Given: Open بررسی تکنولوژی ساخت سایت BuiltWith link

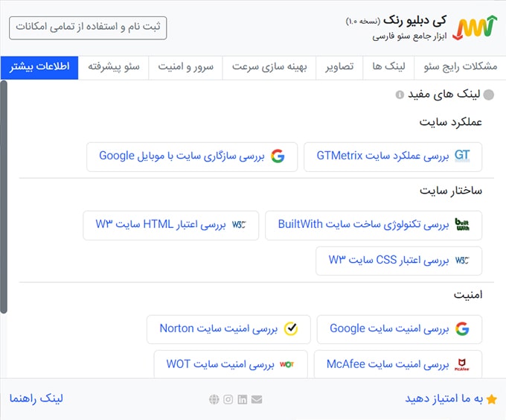Looking at the screenshot, I should 374,225.
